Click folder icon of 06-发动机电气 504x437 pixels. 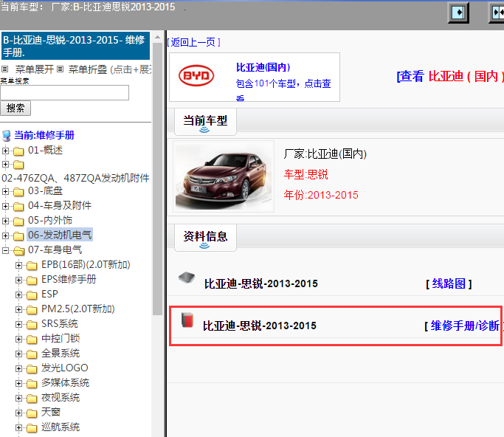[18, 235]
